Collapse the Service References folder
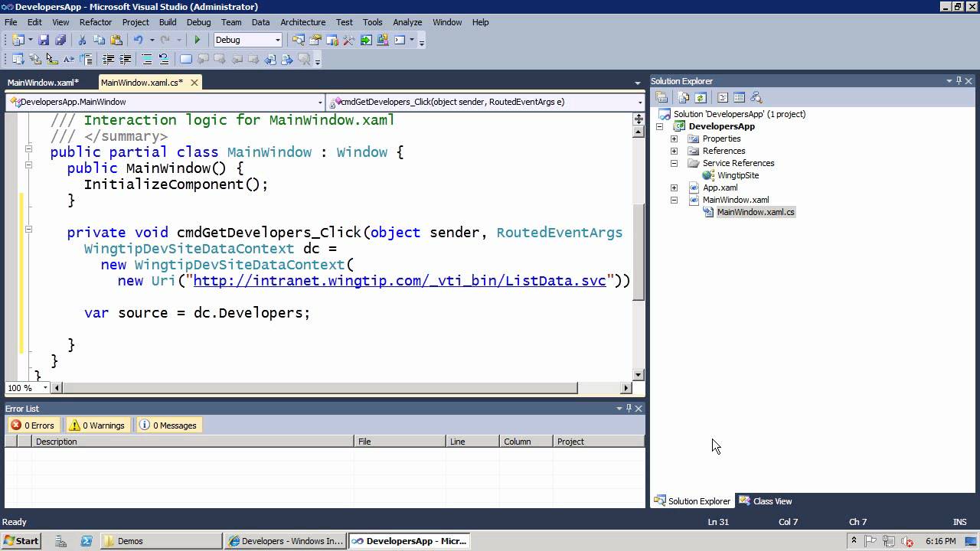This screenshot has height=551, width=980. click(674, 163)
